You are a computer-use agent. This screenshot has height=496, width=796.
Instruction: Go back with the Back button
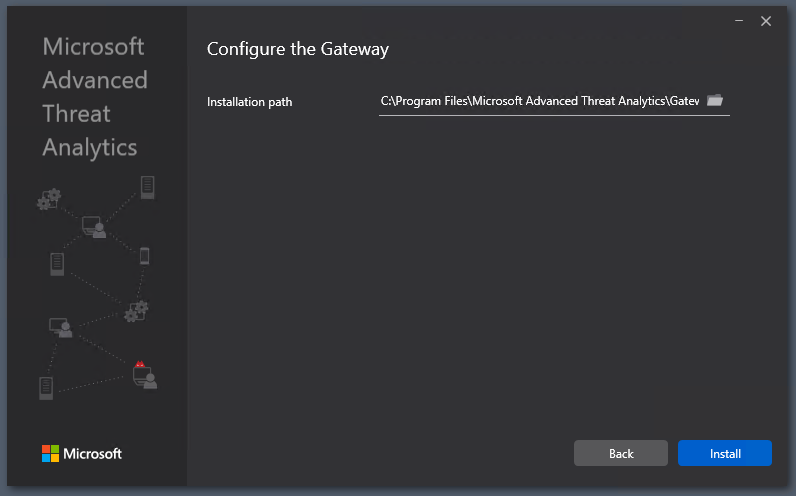620,453
